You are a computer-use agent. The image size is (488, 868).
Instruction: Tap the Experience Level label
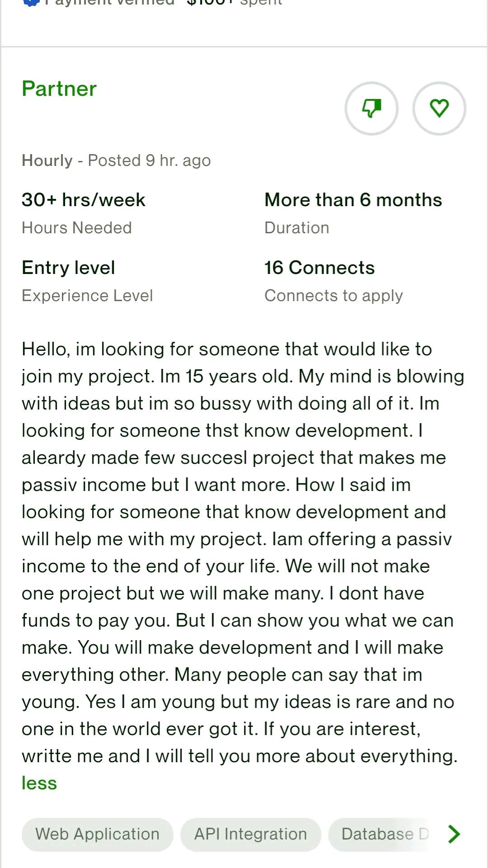tap(87, 296)
